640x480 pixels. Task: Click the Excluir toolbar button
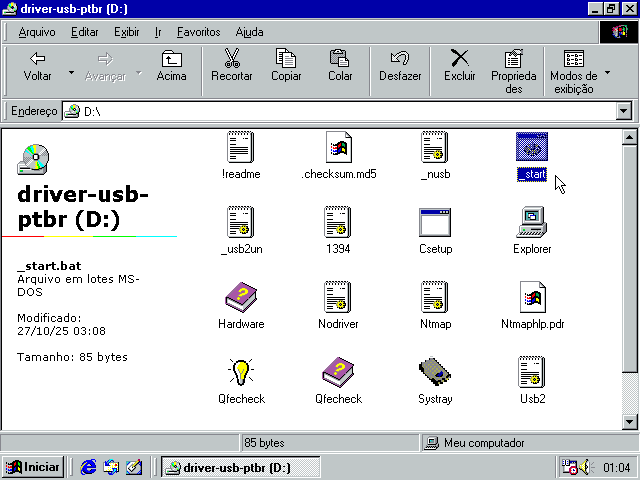(x=460, y=66)
